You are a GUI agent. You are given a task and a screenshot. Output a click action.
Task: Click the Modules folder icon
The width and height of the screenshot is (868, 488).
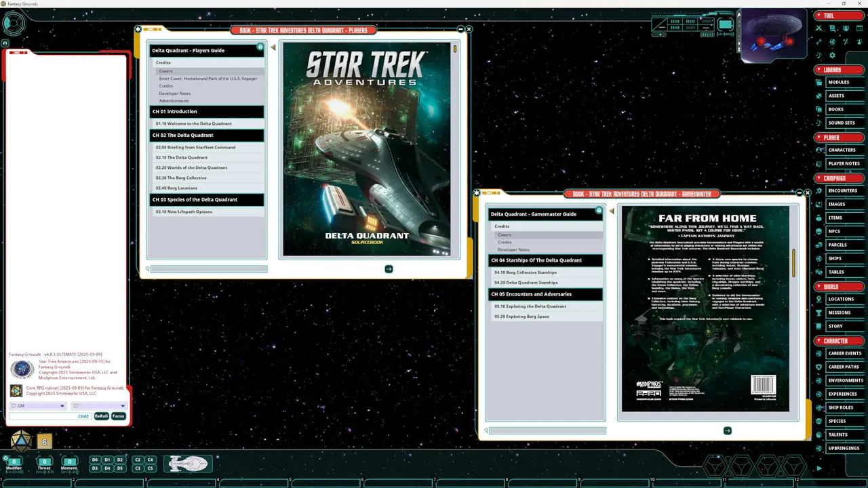(x=819, y=82)
